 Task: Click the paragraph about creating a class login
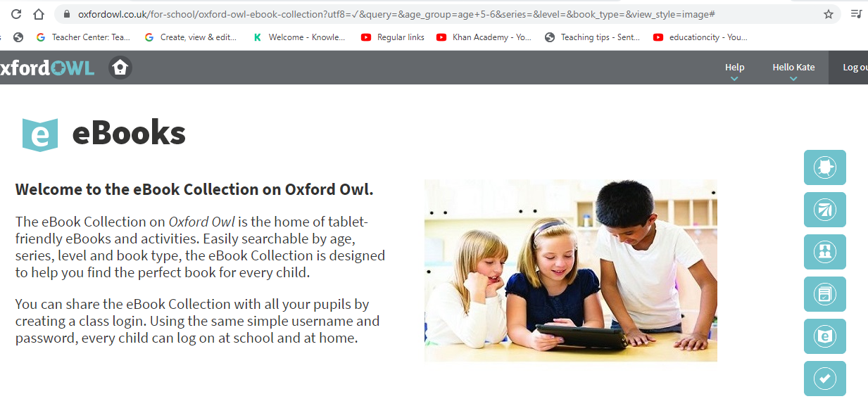click(x=198, y=322)
